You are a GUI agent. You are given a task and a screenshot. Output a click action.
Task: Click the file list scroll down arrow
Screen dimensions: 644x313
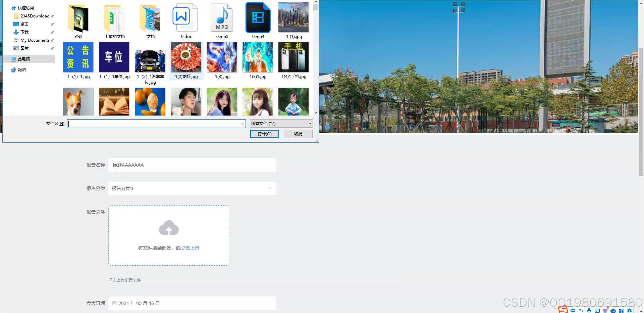coord(316,113)
